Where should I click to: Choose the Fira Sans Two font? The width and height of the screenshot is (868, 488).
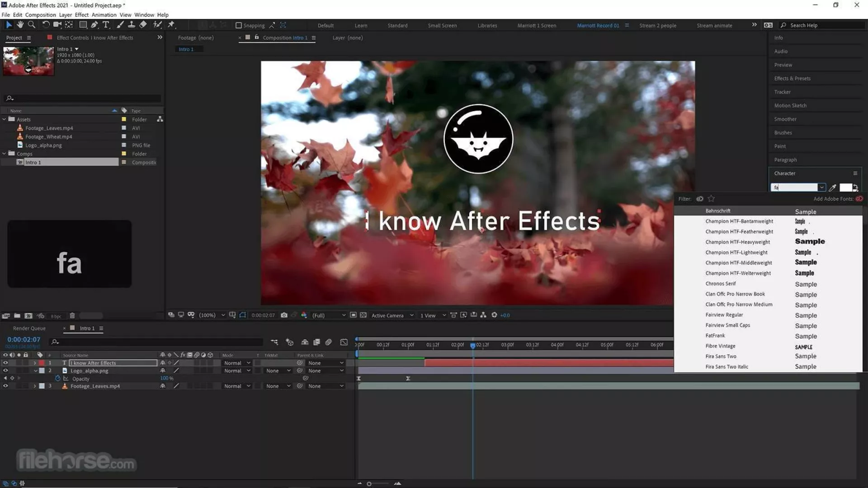point(721,356)
